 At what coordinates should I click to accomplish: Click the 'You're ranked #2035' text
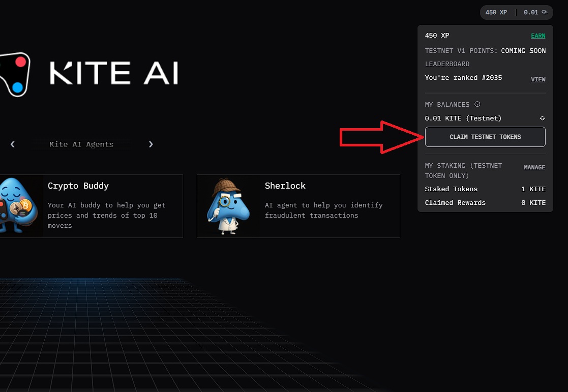pyautogui.click(x=463, y=77)
